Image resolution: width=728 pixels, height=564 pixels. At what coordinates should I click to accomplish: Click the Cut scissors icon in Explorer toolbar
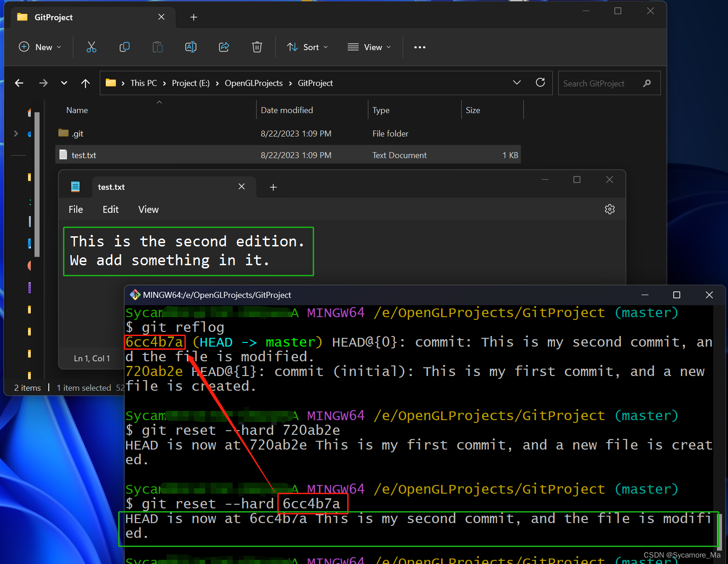click(92, 47)
